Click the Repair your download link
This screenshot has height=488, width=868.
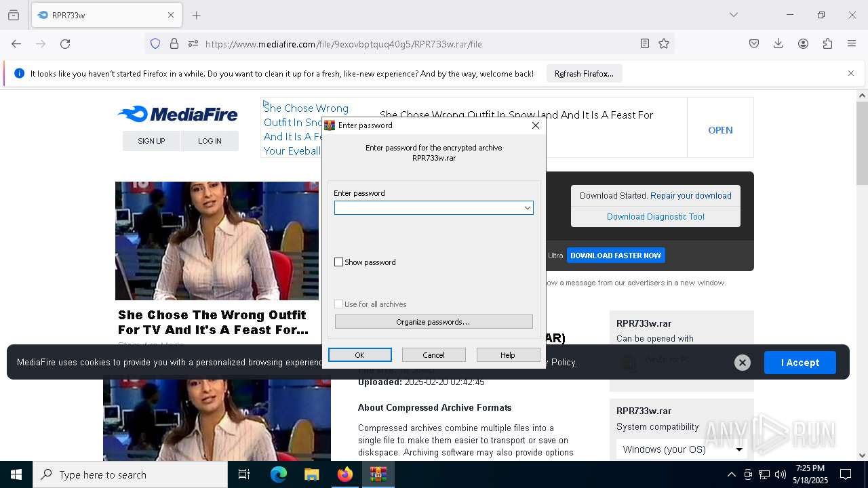(690, 195)
